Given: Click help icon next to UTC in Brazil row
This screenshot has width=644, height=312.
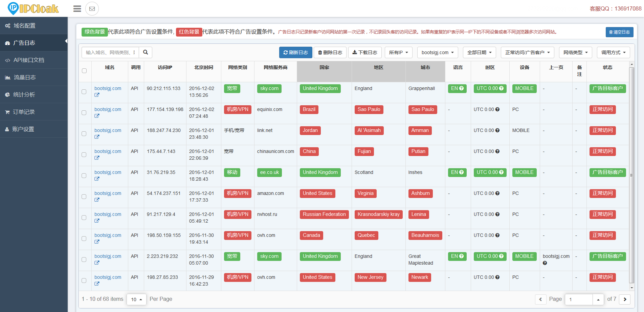Looking at the screenshot, I should coord(497,110).
